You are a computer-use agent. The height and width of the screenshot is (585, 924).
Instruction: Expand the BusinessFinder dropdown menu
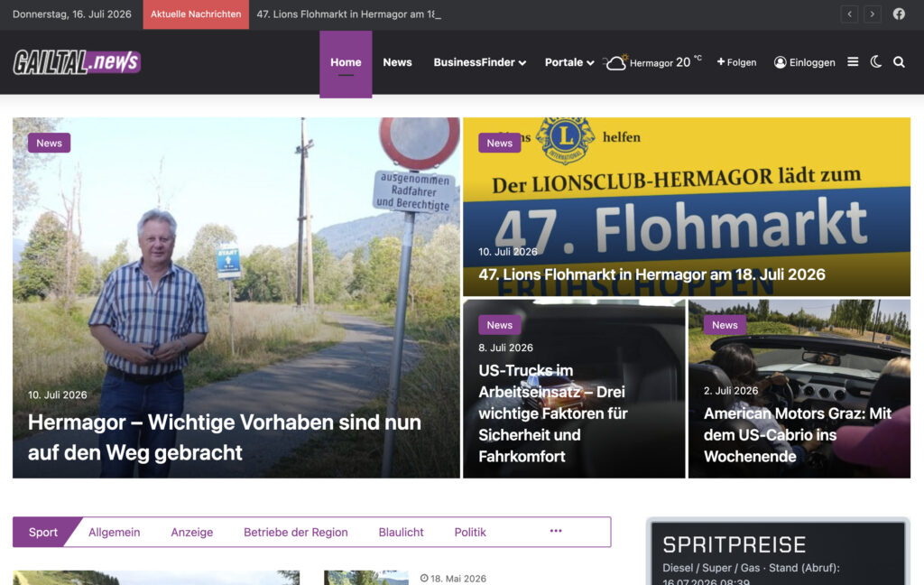click(x=480, y=62)
